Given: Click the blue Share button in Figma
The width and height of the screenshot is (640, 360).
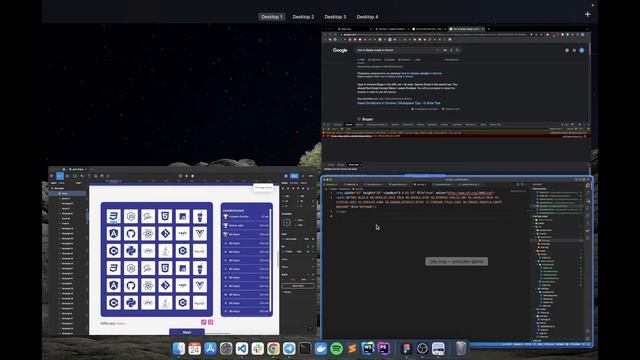Looking at the screenshot, I should coord(294,176).
